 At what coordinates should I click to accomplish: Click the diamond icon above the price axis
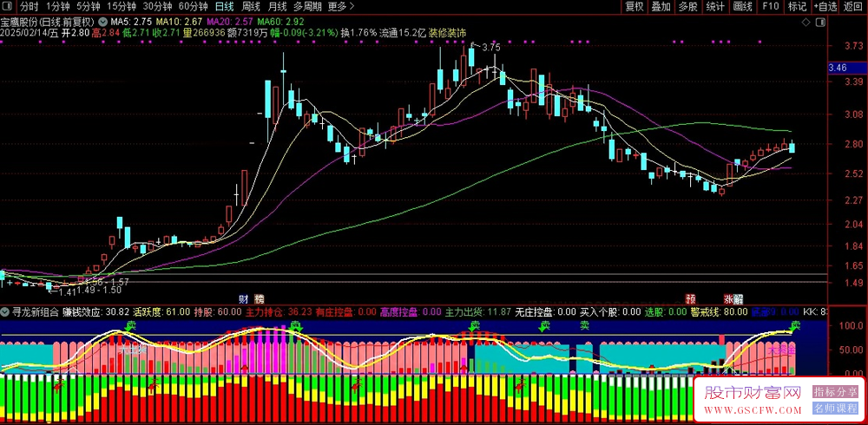(806, 21)
